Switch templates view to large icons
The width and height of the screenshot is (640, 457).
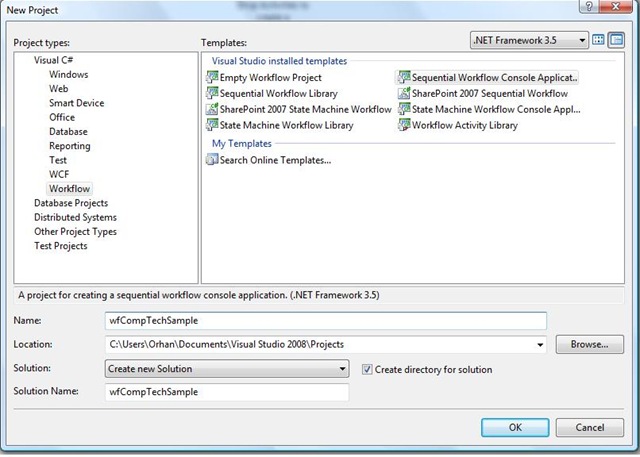pyautogui.click(x=598, y=40)
